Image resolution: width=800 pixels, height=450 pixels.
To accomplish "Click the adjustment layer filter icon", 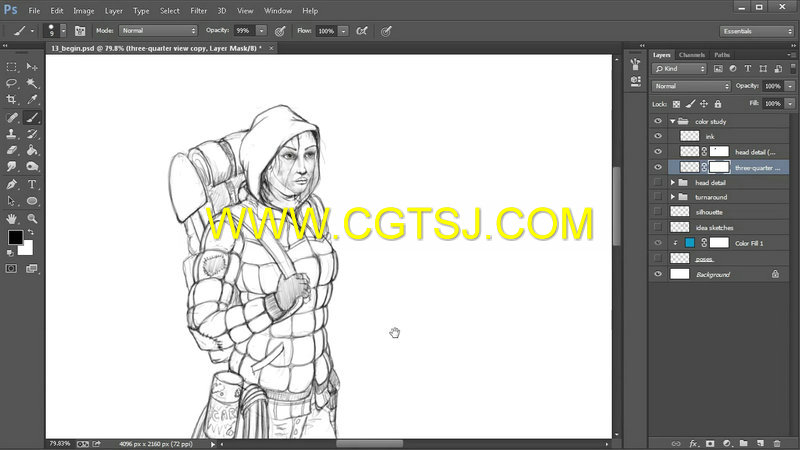I will coord(733,68).
